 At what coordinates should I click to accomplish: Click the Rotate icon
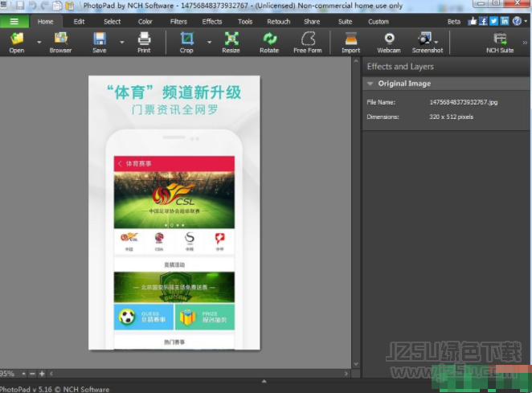click(x=269, y=40)
